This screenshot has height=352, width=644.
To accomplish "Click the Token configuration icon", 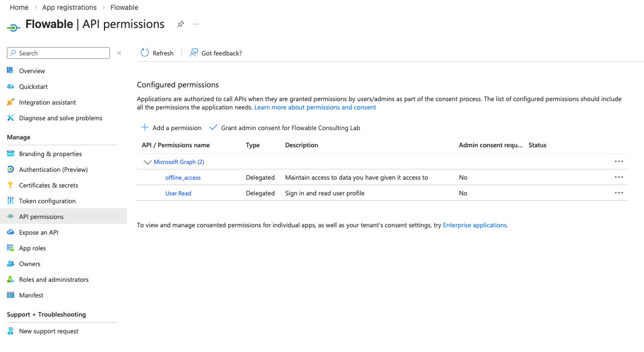I will (10, 201).
